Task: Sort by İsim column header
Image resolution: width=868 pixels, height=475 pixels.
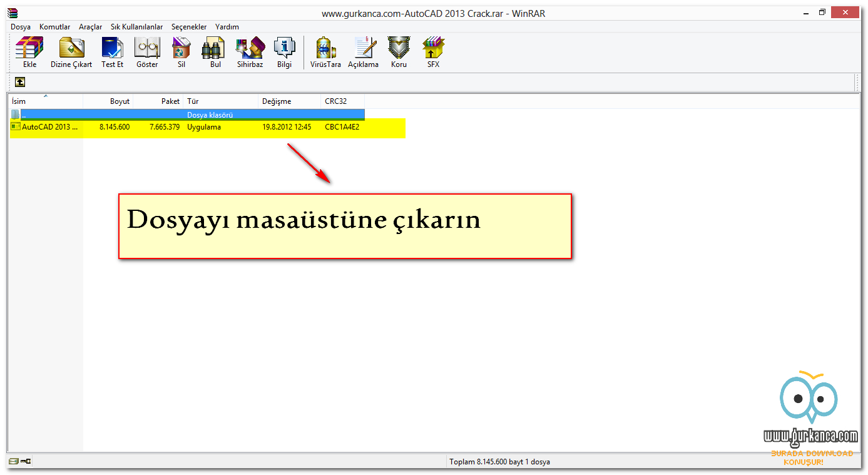Action: tap(46, 101)
